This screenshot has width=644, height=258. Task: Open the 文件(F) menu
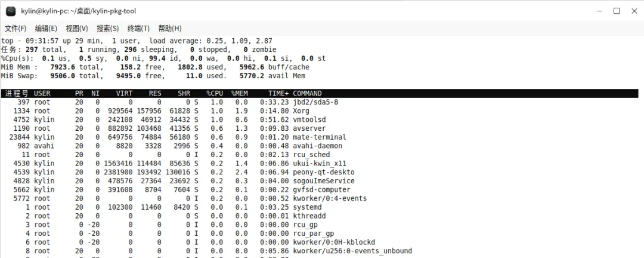point(16,29)
